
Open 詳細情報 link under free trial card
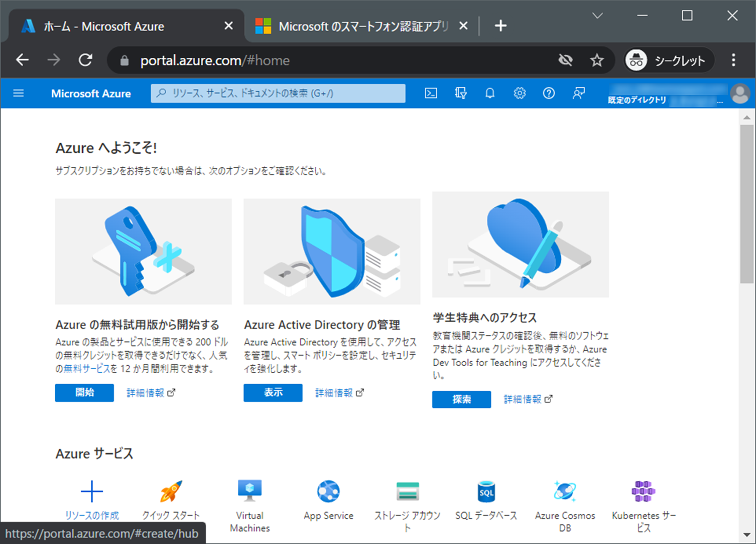click(151, 393)
